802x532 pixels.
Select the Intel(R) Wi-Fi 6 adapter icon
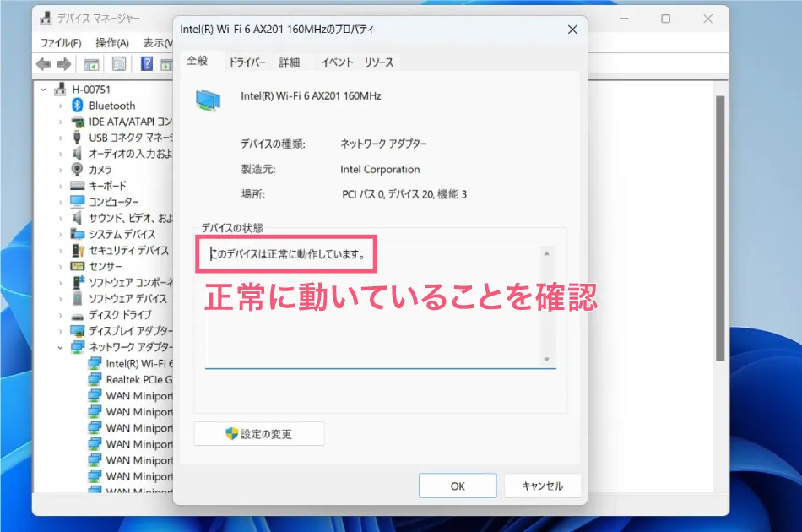click(x=93, y=362)
